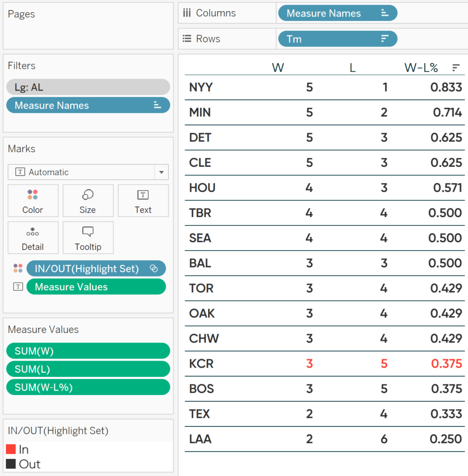Select the Lg: AL filter pill
Screen dimensions: 468x476
tap(88, 87)
